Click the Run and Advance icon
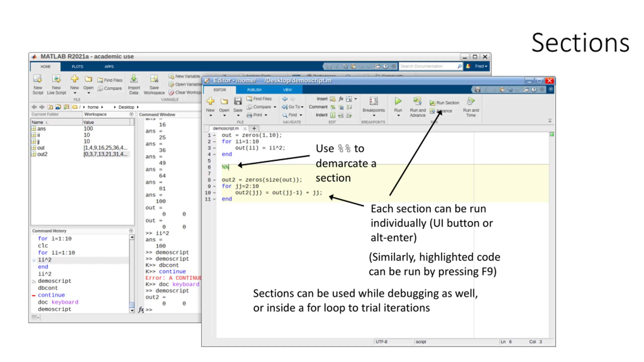 click(417, 101)
